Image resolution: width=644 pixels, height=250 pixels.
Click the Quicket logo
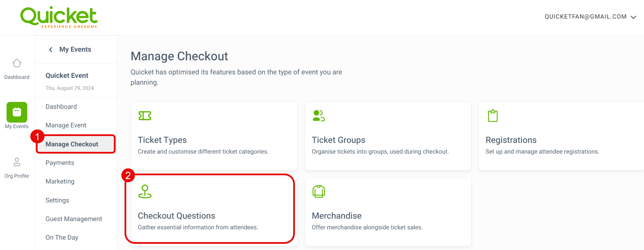point(59,17)
